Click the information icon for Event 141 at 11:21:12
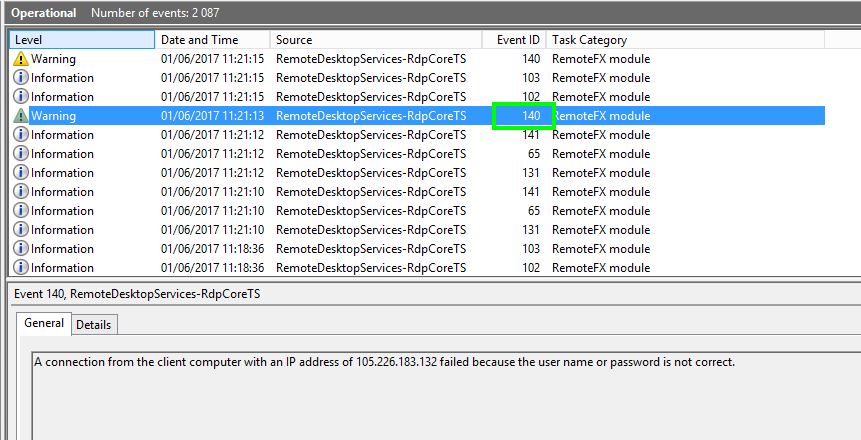 pyautogui.click(x=21, y=135)
